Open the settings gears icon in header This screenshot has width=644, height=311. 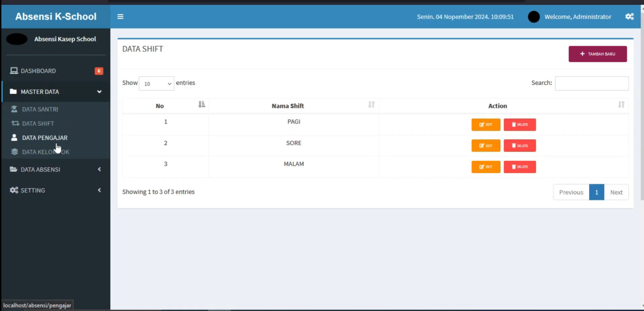click(x=629, y=17)
